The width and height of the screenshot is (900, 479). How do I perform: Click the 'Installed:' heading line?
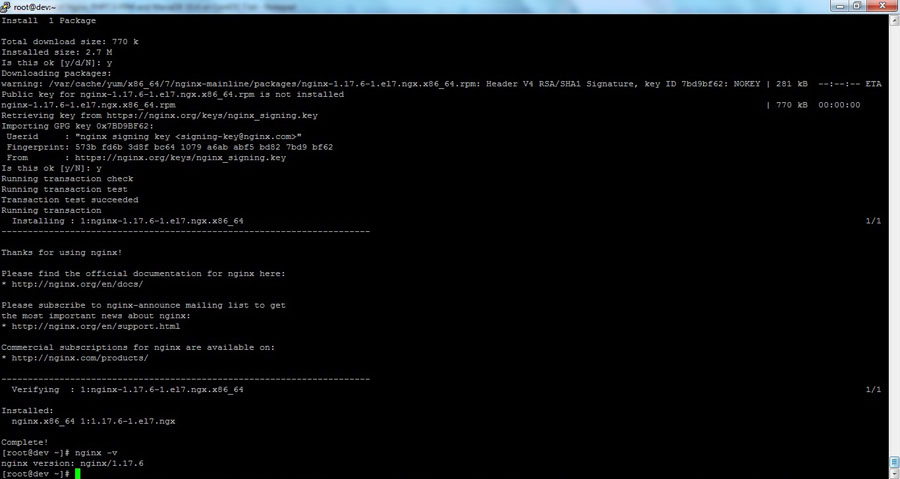click(27, 411)
